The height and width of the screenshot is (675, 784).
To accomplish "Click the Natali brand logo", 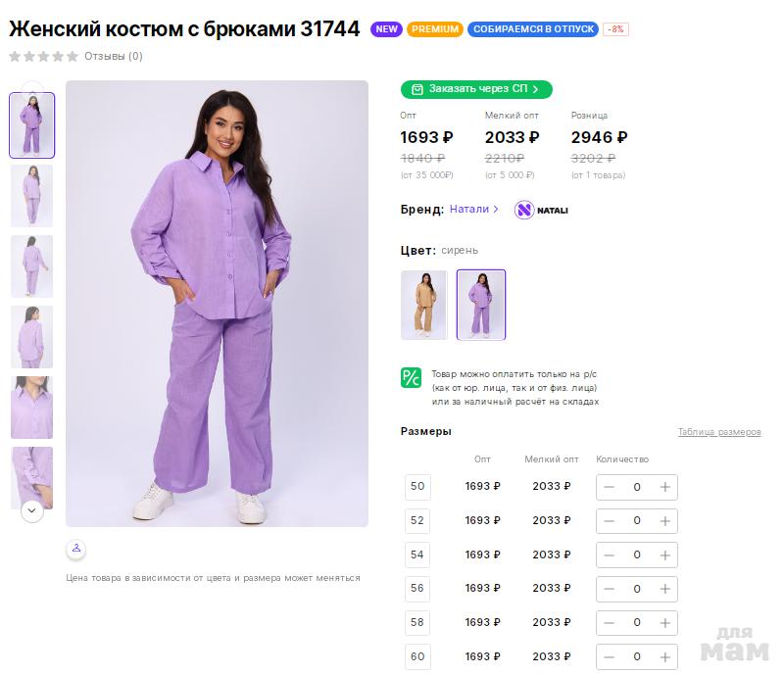I will [542, 210].
